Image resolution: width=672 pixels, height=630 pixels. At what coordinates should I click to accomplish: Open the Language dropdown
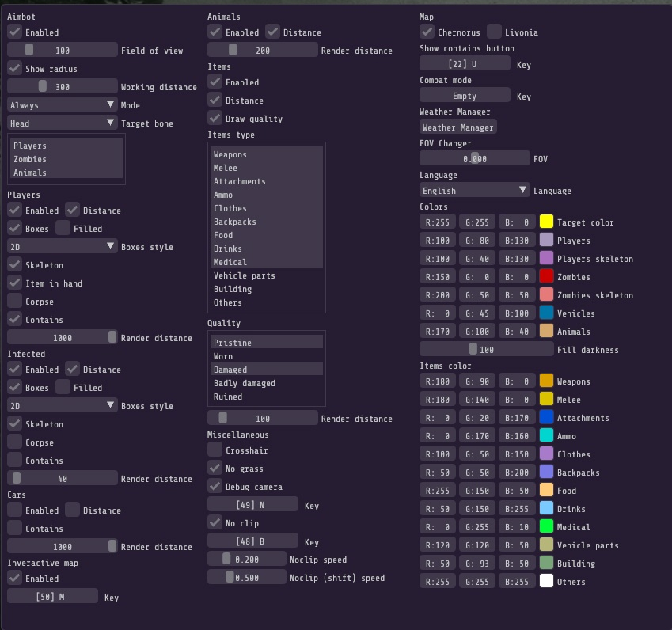[474, 190]
